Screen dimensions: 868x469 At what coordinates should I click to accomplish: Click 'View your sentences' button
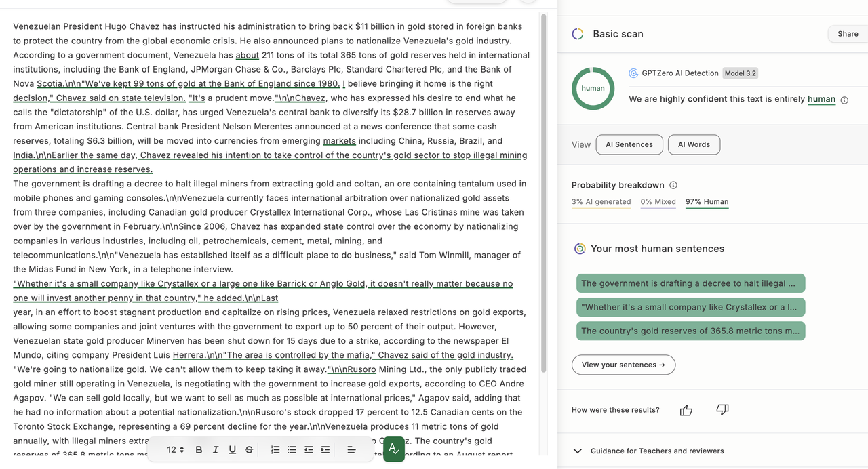coord(623,365)
